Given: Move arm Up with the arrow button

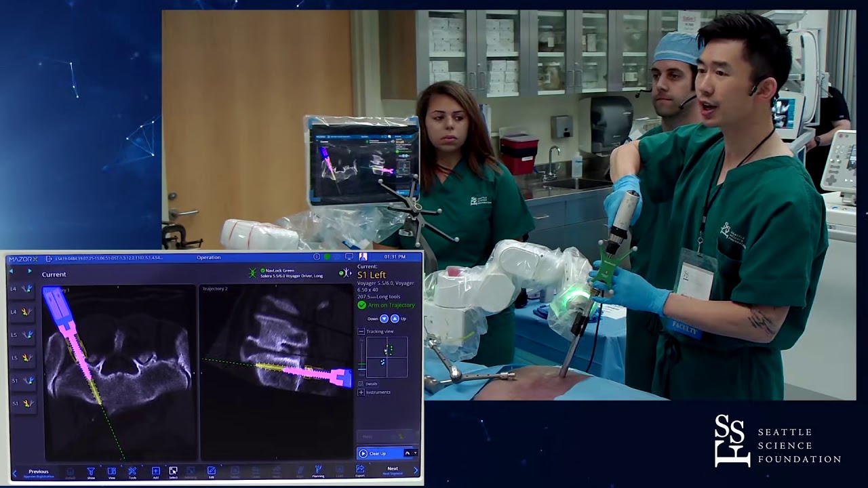Looking at the screenshot, I should (395, 319).
